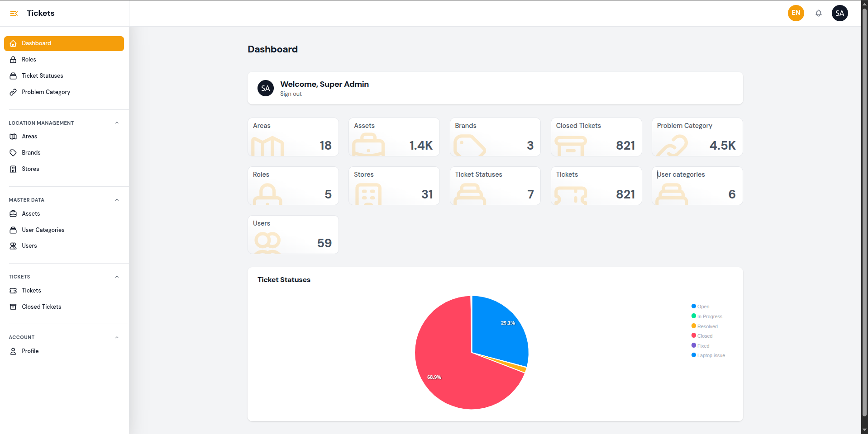Open the Problem Category menu item
The image size is (868, 434).
(46, 92)
